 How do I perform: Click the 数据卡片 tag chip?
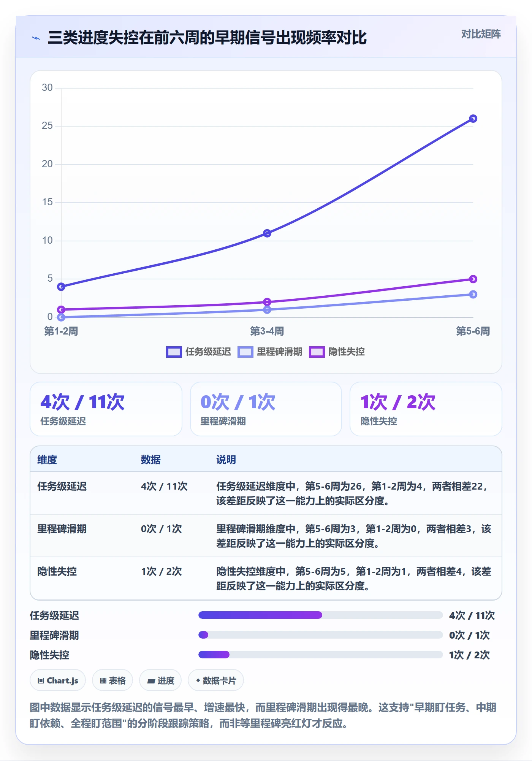pyautogui.click(x=216, y=680)
